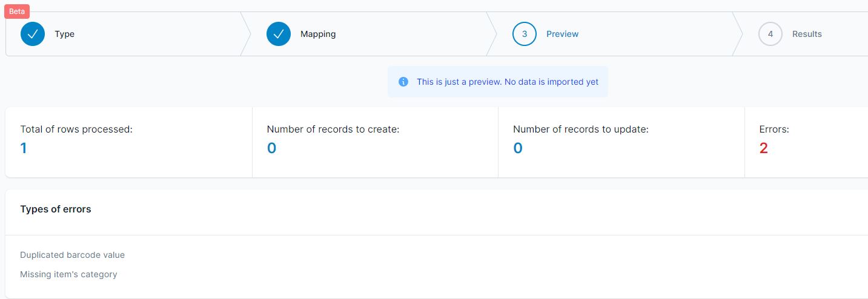Viewport: 868px width, 299px height.
Task: Click the records to update count
Action: pos(518,148)
